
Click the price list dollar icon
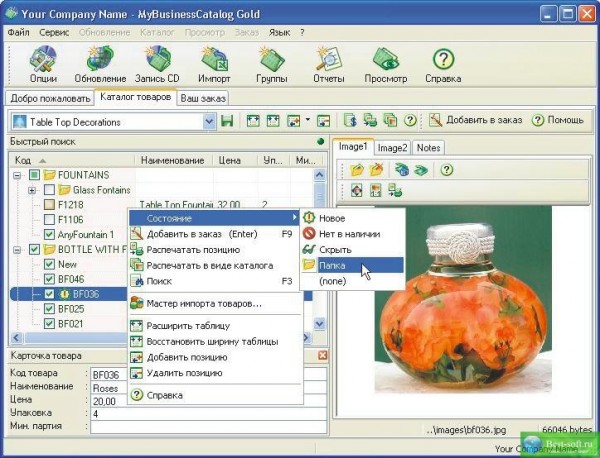[350, 121]
